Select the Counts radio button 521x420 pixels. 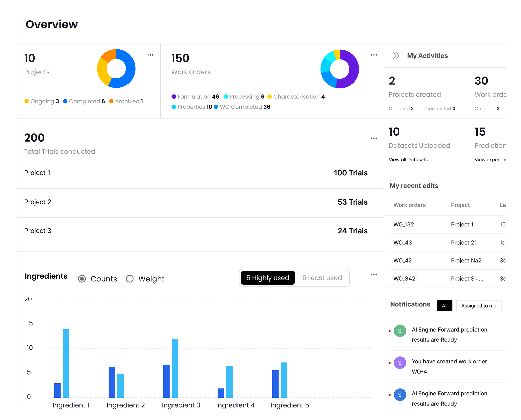tap(82, 279)
